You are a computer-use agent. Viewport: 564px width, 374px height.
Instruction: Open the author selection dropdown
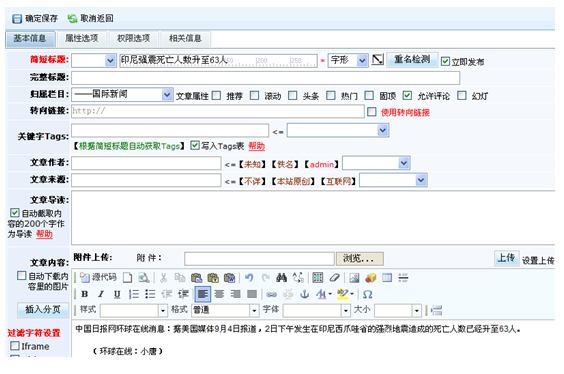pyautogui.click(x=376, y=163)
